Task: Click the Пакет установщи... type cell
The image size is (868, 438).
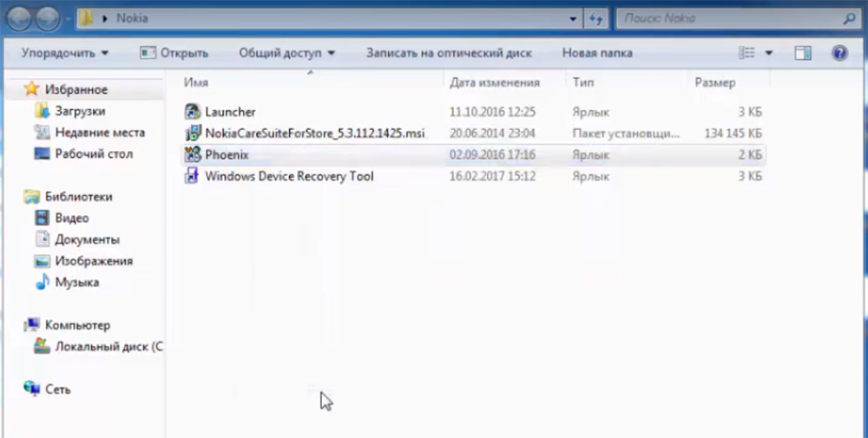Action: [x=626, y=134]
